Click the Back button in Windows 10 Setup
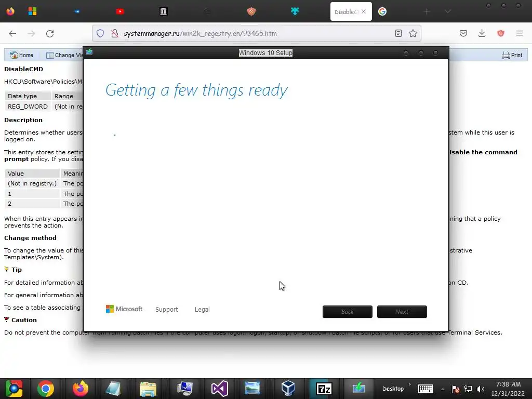This screenshot has height=399, width=532. pos(348,312)
